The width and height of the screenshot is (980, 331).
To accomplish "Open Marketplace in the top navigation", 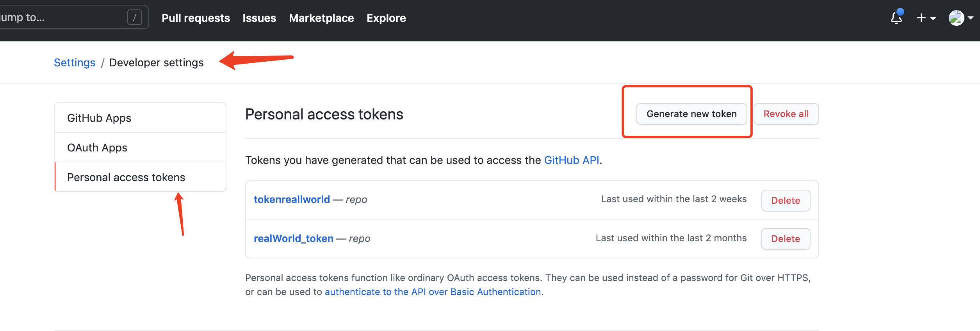I will (321, 18).
